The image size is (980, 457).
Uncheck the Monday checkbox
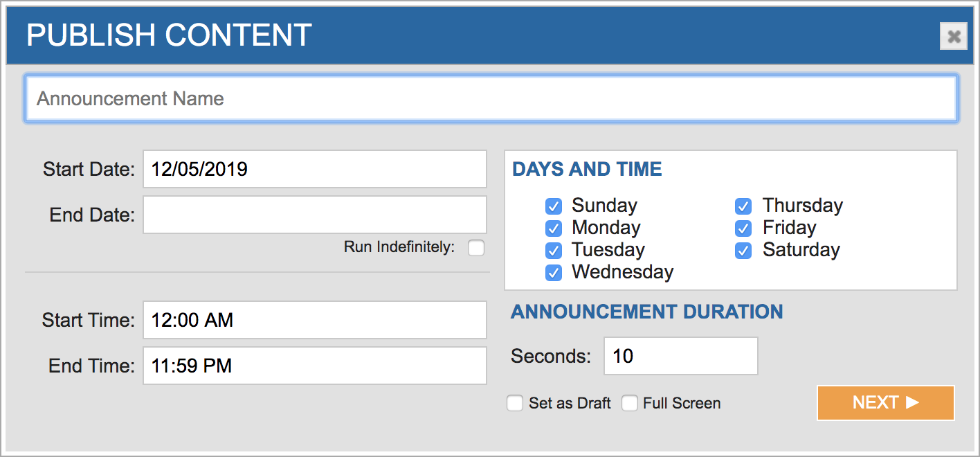553,228
